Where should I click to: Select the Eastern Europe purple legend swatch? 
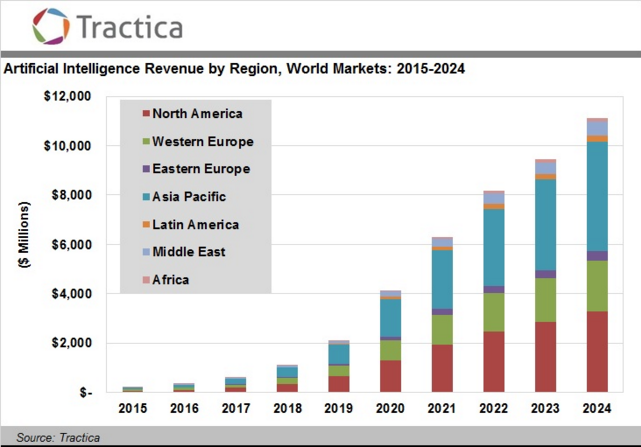point(146,169)
